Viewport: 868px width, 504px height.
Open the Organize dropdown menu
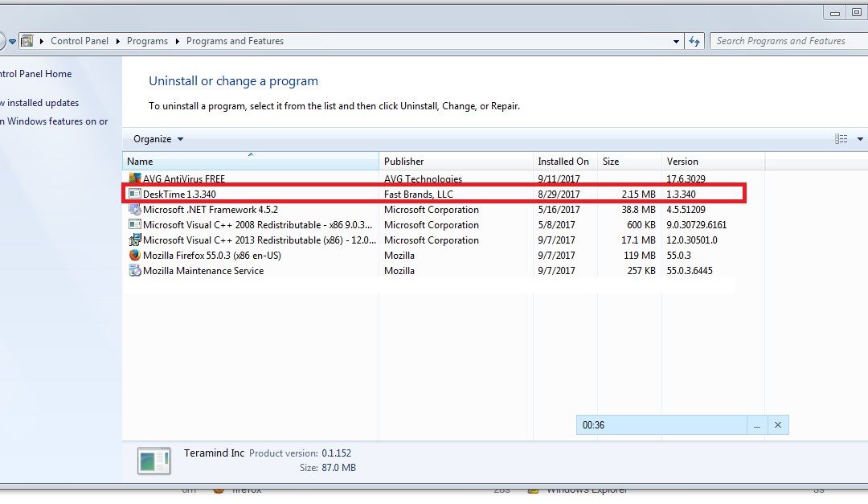pyautogui.click(x=158, y=139)
